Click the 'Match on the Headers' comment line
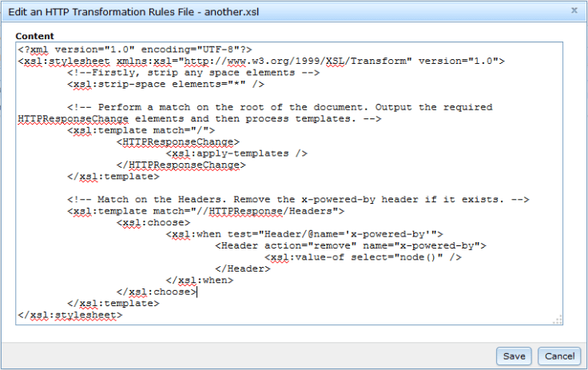 (300, 200)
